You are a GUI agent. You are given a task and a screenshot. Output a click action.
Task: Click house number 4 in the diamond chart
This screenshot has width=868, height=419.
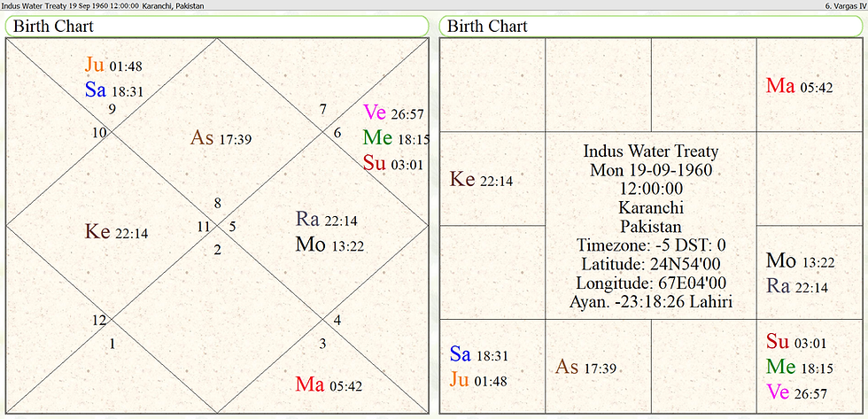pos(337,320)
